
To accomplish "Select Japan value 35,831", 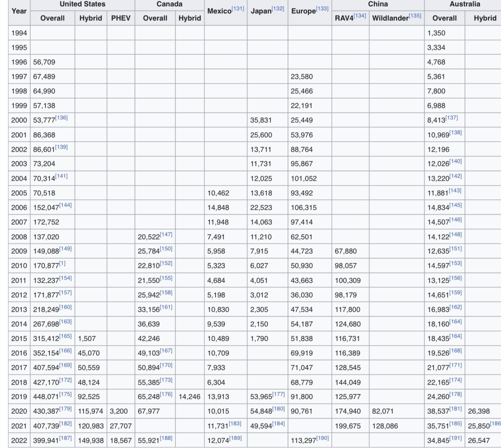I will click(x=261, y=120).
